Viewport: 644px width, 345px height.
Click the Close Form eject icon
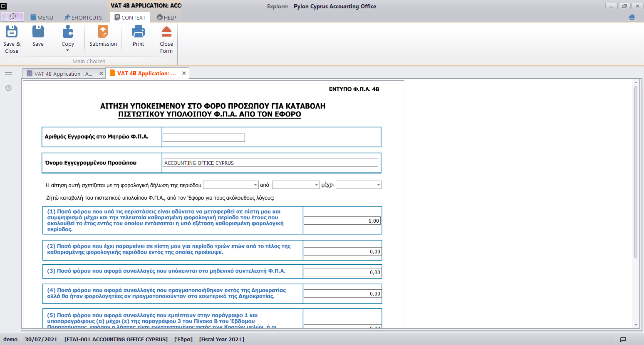point(166,32)
